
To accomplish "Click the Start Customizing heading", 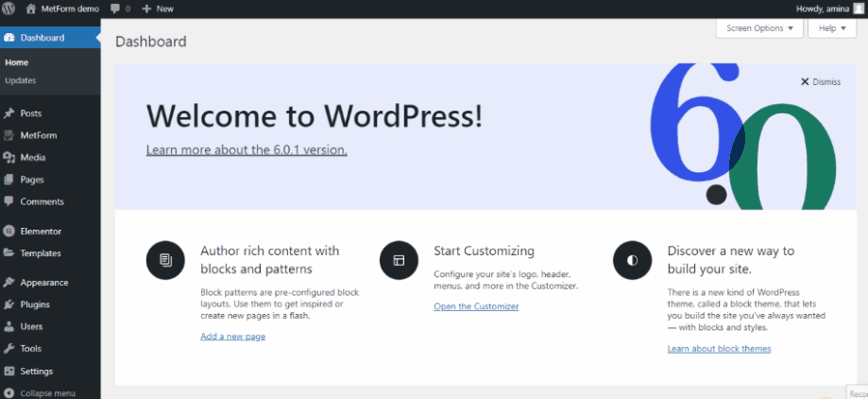I will [485, 252].
